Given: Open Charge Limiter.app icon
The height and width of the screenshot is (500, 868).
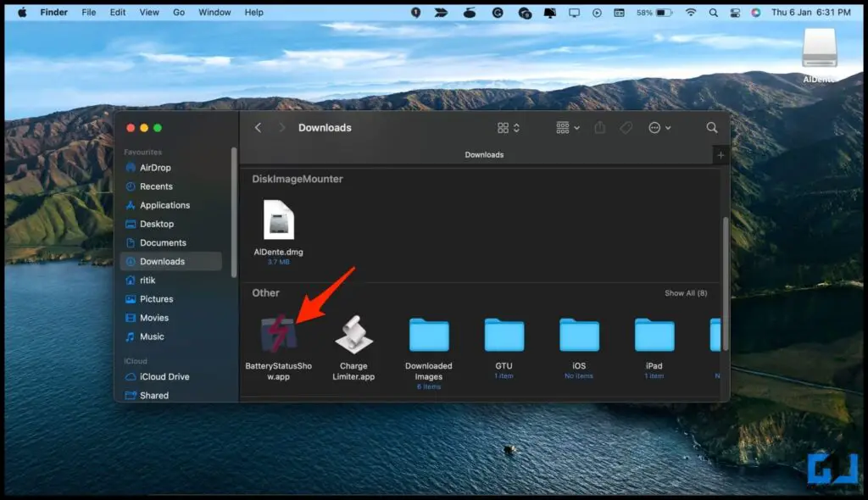Looking at the screenshot, I should (353, 336).
